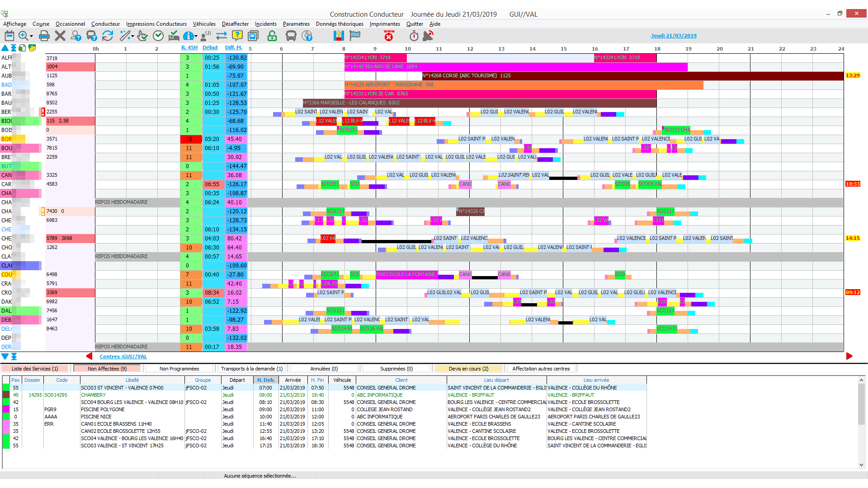Click the calendar date icon in toolbar
This screenshot has height=488, width=868.
click(9, 36)
